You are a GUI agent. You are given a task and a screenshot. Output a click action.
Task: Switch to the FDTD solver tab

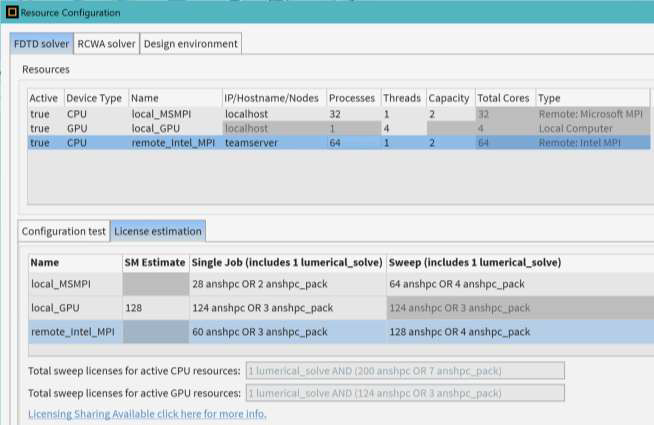[x=42, y=44]
